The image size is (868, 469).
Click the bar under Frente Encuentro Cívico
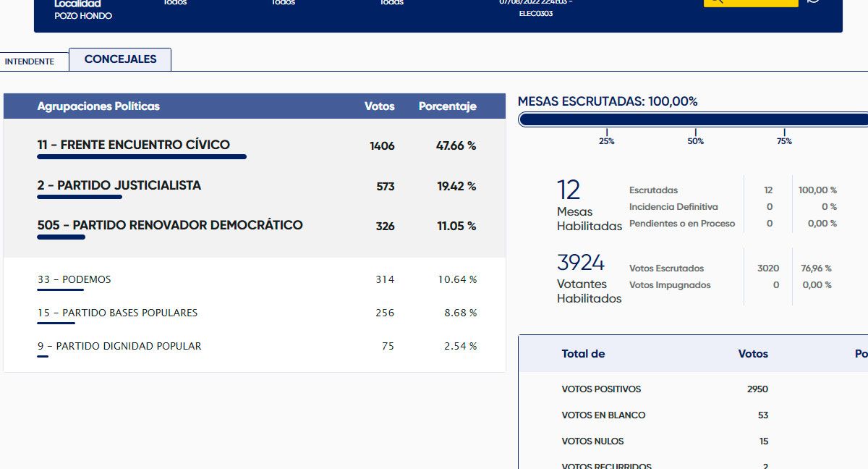click(142, 156)
